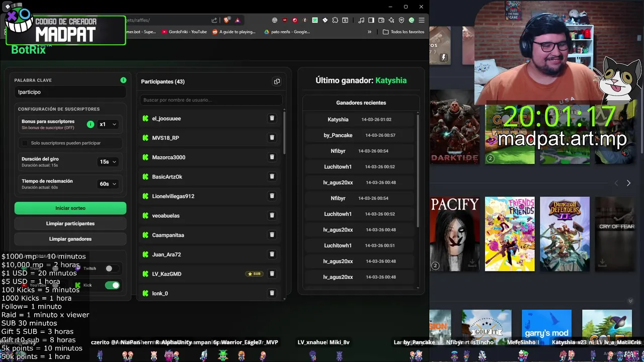Open the browser extensions puzzle icon
The width and height of the screenshot is (644, 362).
[335, 20]
